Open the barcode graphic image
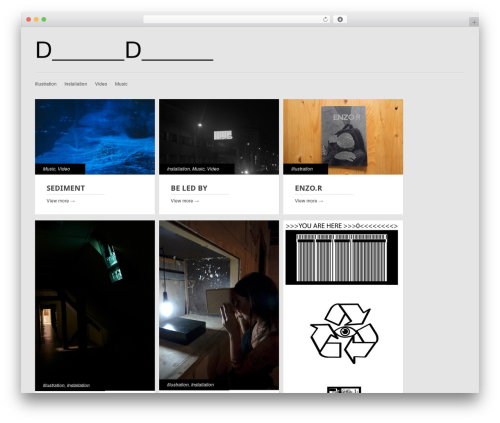This screenshot has width=500, height=423. 342,257
